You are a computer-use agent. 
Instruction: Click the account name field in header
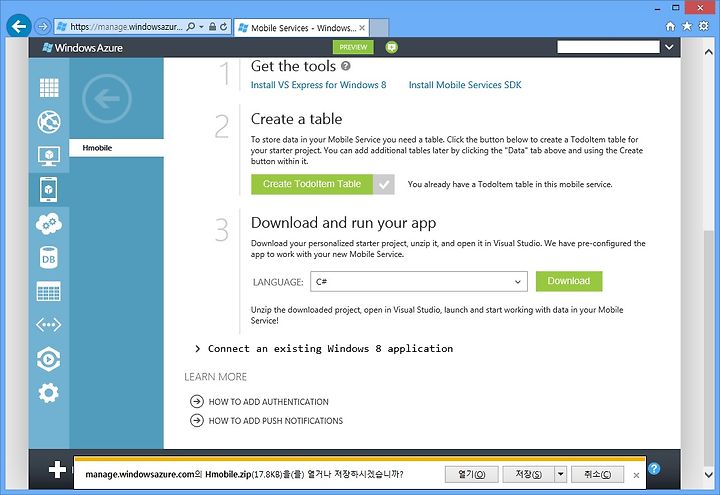click(608, 47)
